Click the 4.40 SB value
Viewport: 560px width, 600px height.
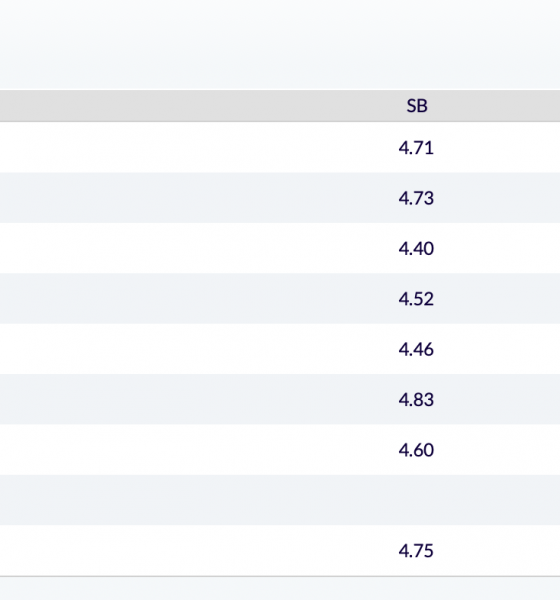416,249
